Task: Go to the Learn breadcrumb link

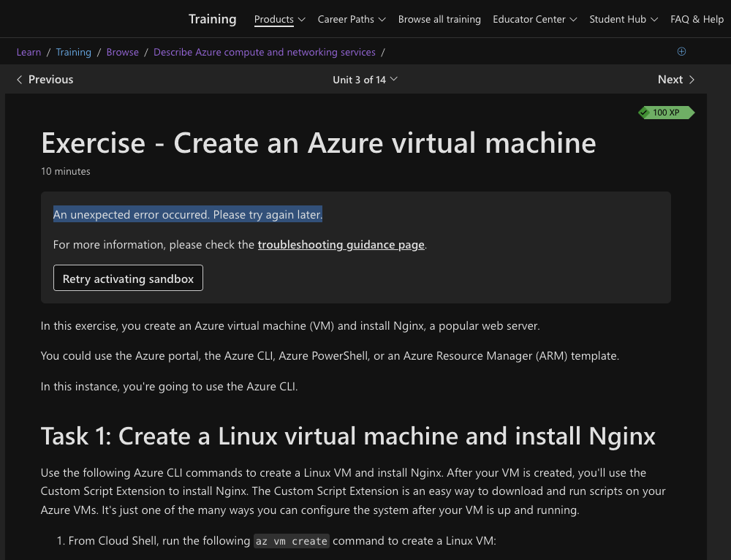Action: click(29, 52)
